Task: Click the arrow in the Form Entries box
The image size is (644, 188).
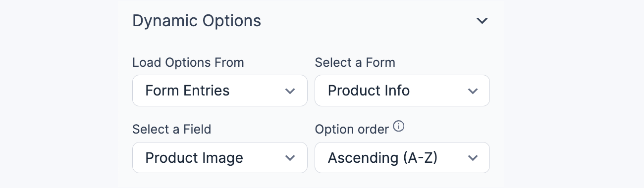Action: pos(290,91)
